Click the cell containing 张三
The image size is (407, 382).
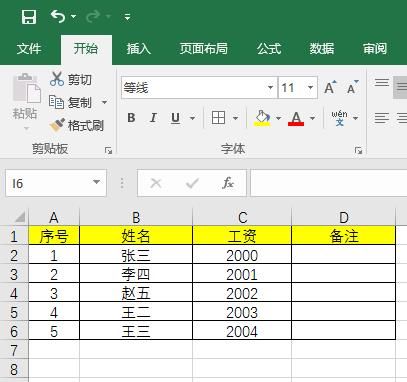pos(136,255)
